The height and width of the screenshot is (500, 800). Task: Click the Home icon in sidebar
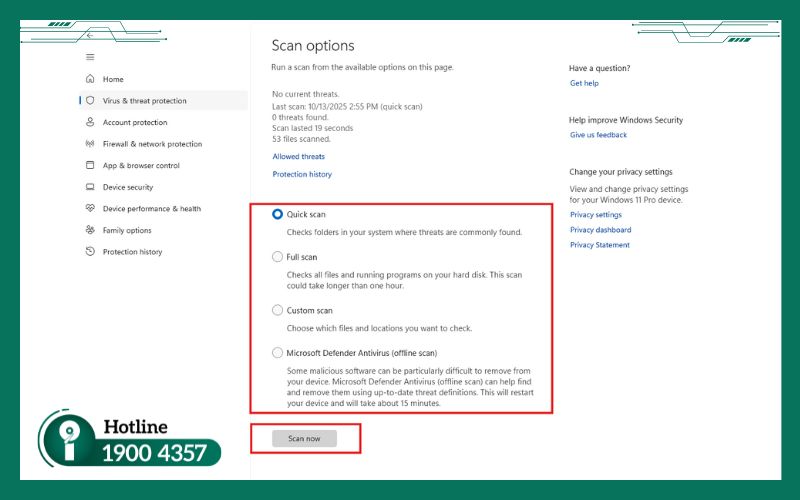[x=90, y=79]
